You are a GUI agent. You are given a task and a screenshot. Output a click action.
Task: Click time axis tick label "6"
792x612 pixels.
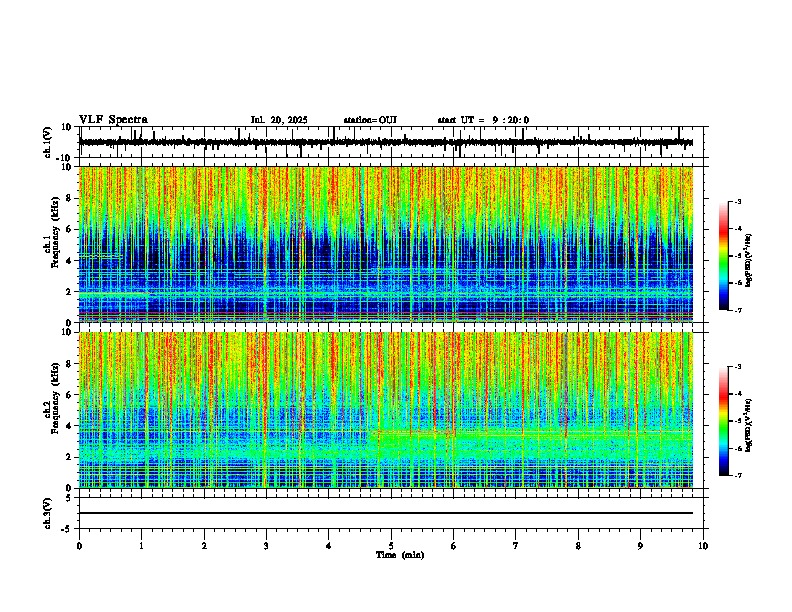tap(454, 546)
